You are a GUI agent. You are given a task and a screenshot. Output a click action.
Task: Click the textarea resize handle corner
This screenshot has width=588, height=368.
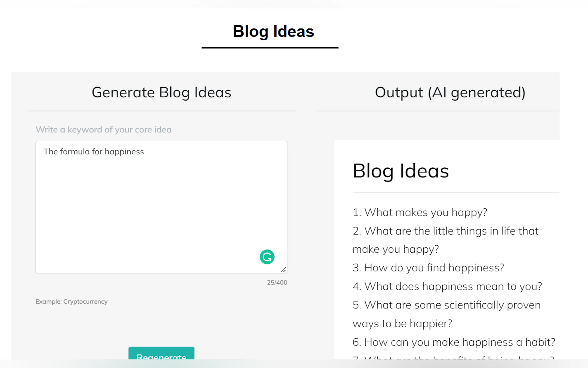[x=283, y=270]
